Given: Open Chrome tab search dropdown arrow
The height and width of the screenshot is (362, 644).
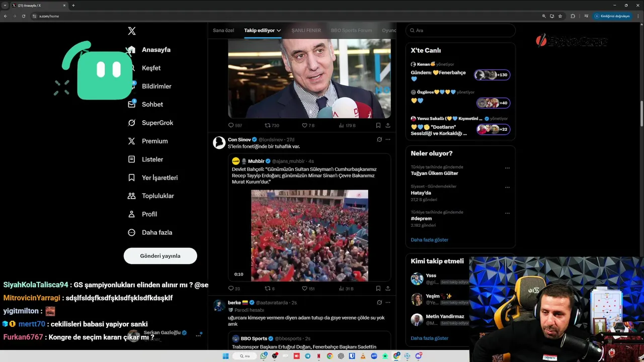Looking at the screenshot, I should pos(5,5).
